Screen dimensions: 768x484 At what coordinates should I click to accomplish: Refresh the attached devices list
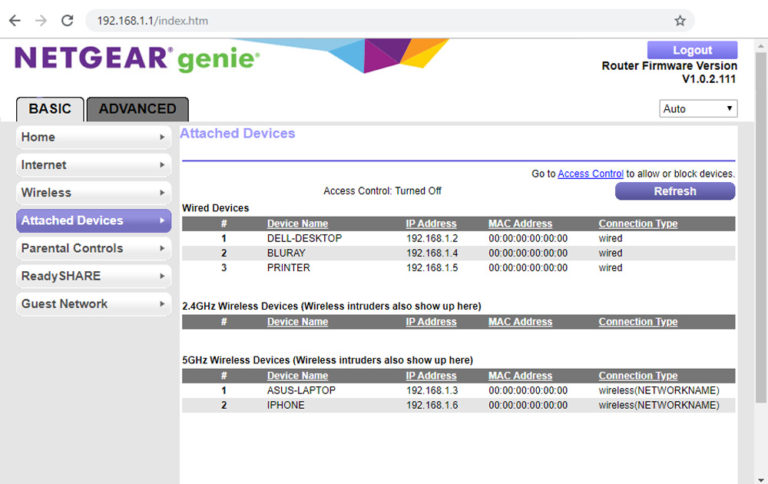click(x=675, y=192)
